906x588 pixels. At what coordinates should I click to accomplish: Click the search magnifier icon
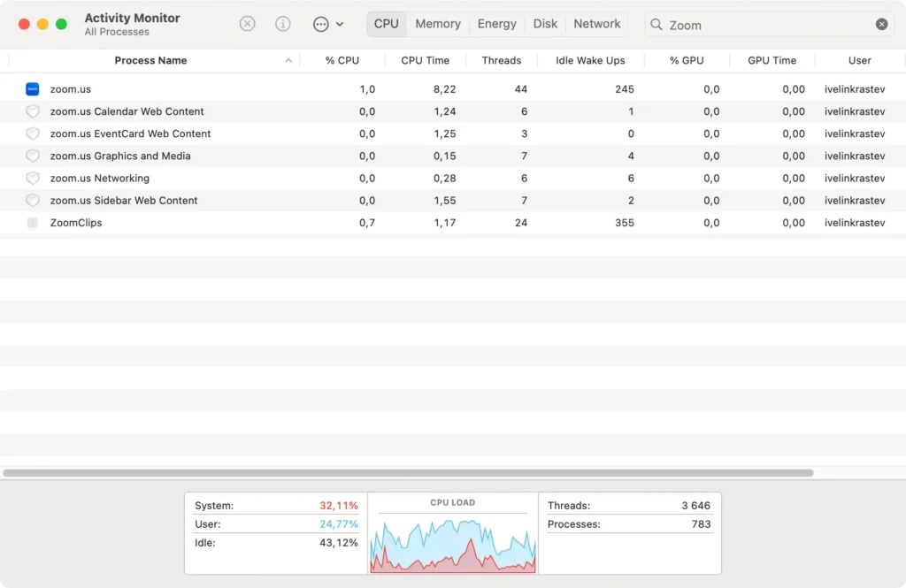click(x=656, y=24)
